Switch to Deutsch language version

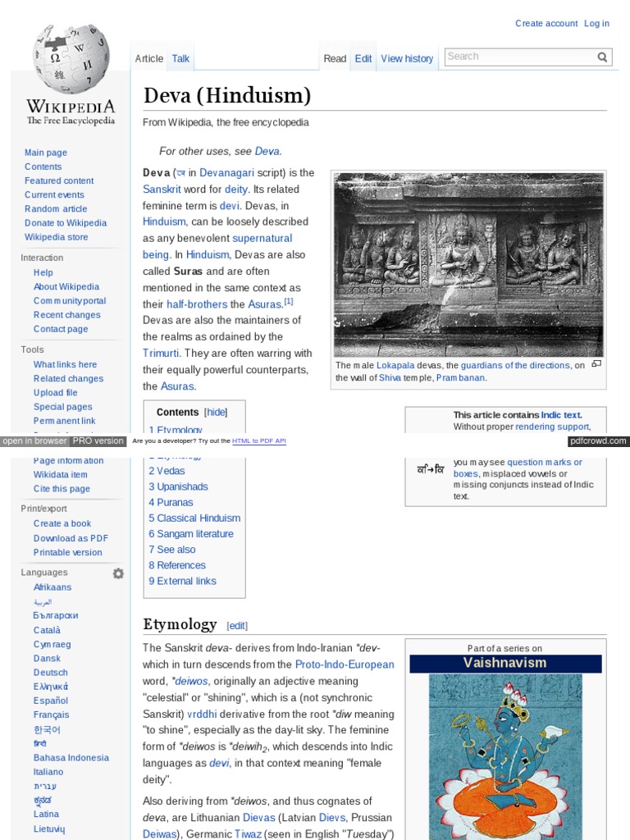pos(50,673)
